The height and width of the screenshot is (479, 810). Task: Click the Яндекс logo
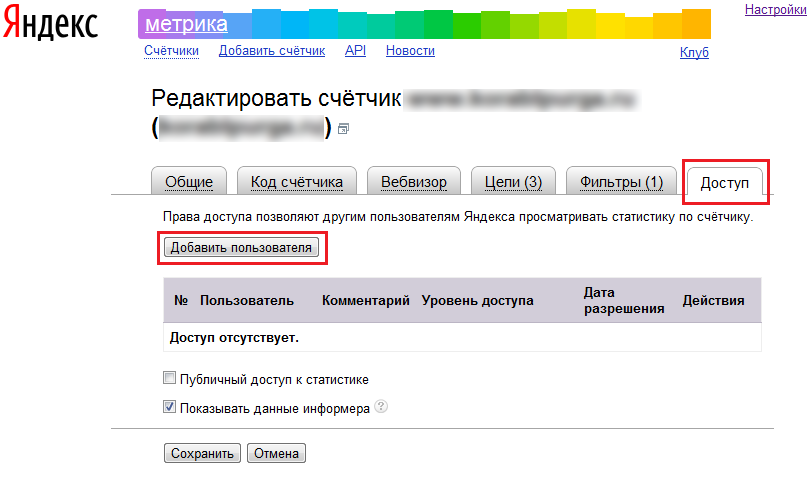click(x=50, y=22)
